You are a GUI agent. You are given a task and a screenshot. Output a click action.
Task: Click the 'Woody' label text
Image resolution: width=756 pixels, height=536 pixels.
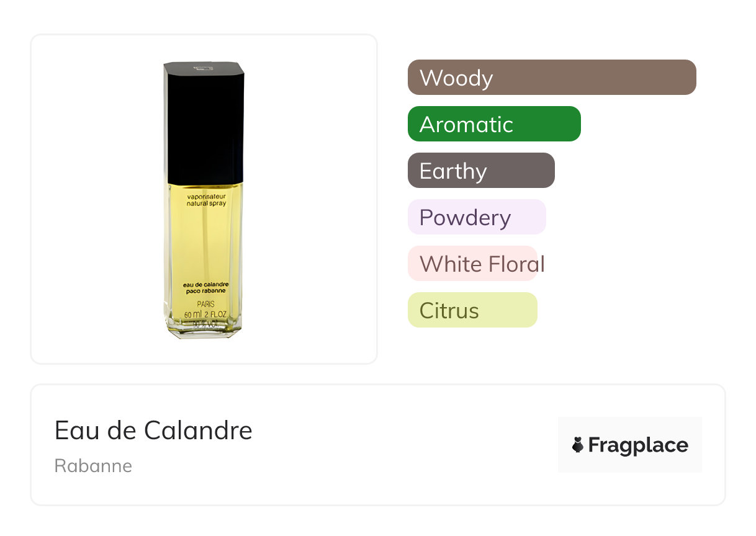click(456, 78)
